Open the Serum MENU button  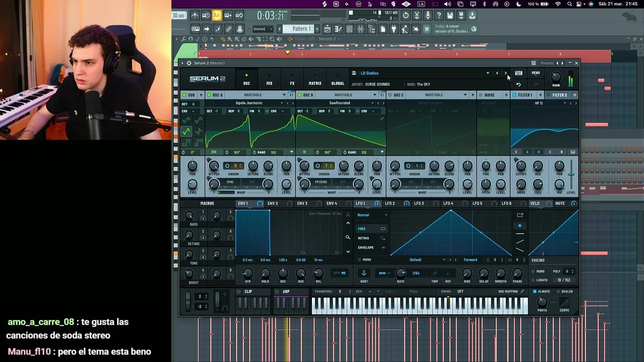pyautogui.click(x=536, y=73)
